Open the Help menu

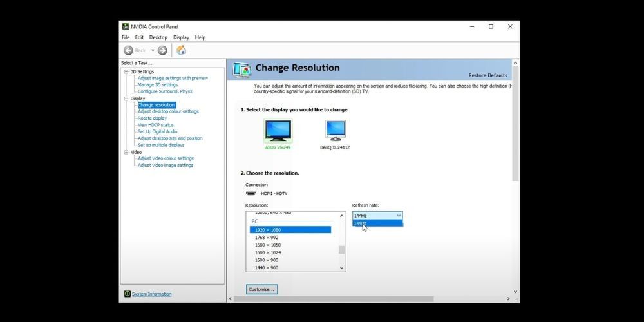point(200,37)
